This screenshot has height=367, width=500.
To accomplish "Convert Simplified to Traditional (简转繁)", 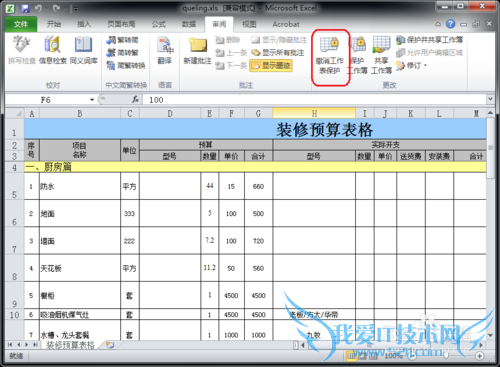I will pos(122,53).
